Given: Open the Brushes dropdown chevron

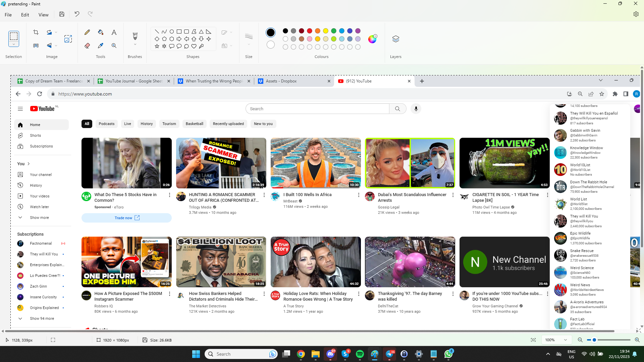Looking at the screenshot, I should (x=135, y=45).
